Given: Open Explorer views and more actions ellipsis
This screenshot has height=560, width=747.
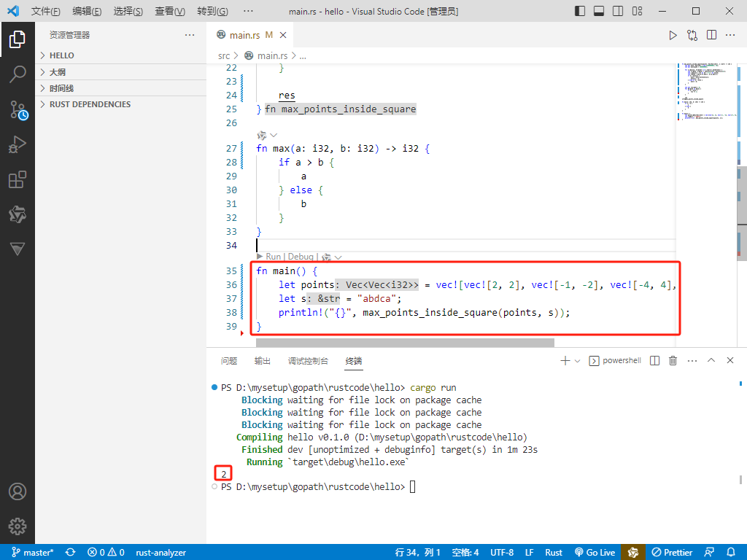Looking at the screenshot, I should [x=190, y=35].
